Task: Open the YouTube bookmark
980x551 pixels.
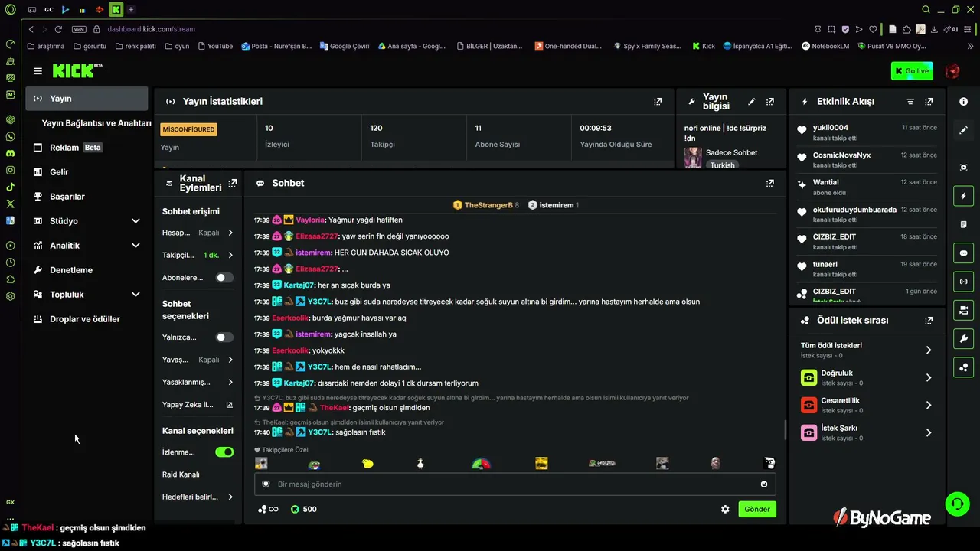Action: pos(215,46)
